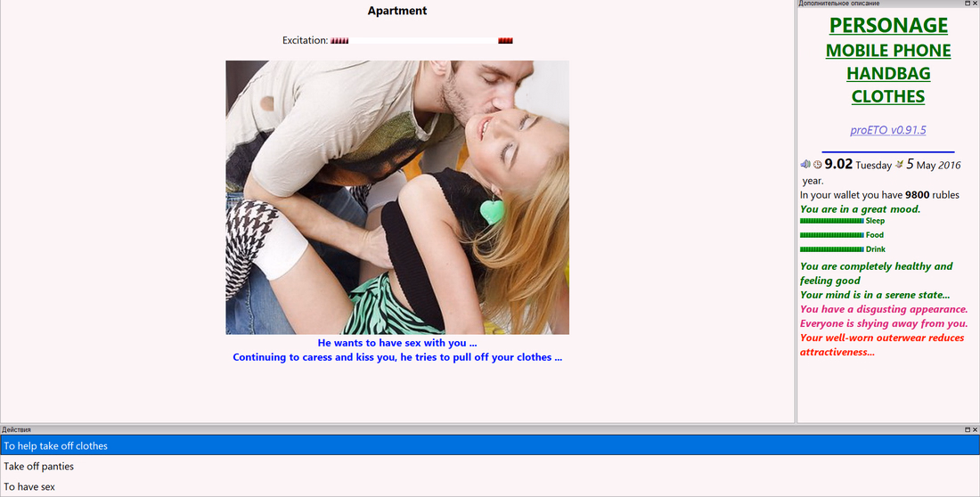Float the Действия actions panel

pyautogui.click(x=968, y=429)
